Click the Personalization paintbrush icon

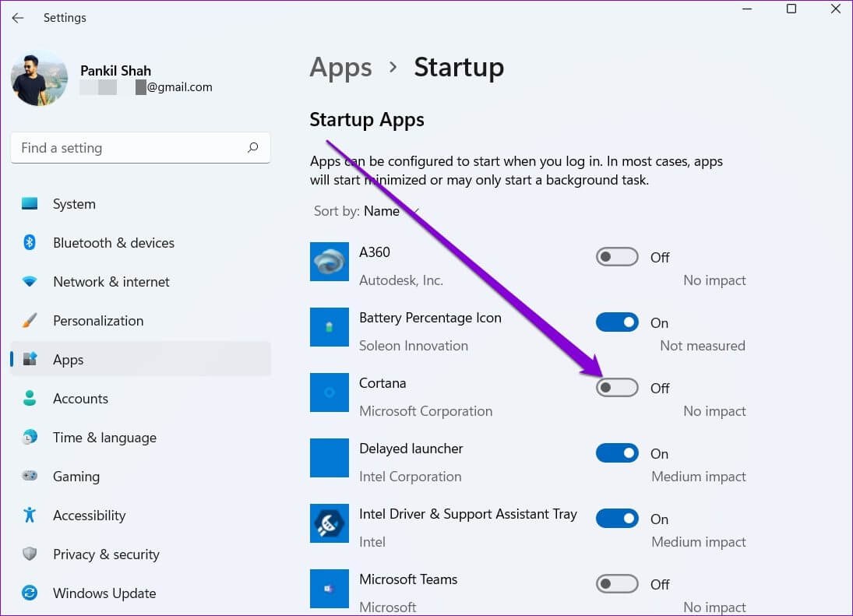click(30, 320)
